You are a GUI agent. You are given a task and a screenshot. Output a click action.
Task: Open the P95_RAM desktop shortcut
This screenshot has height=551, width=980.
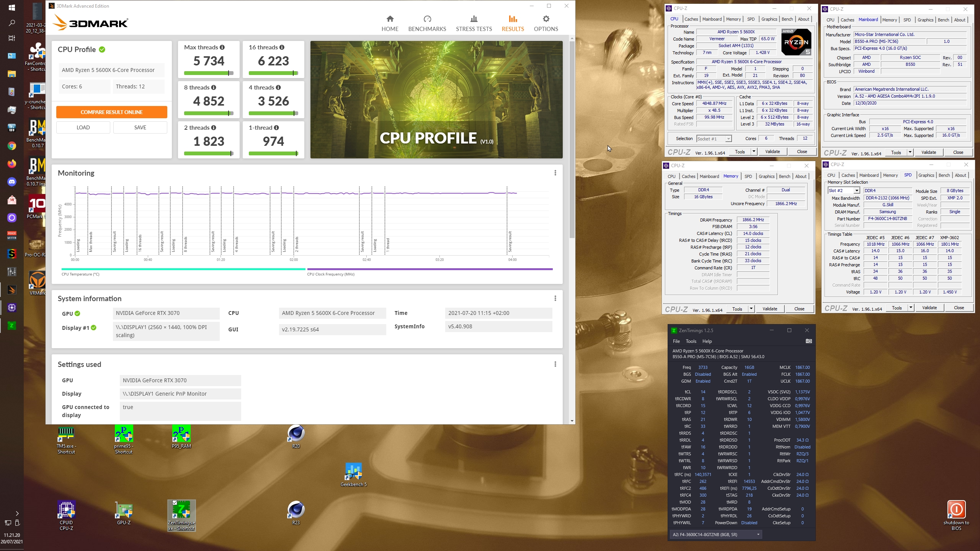tap(181, 437)
